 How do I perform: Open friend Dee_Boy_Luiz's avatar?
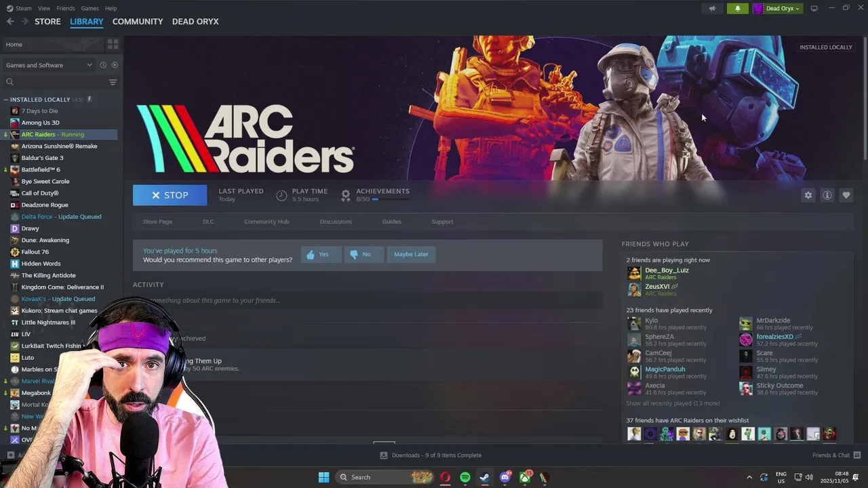click(634, 273)
